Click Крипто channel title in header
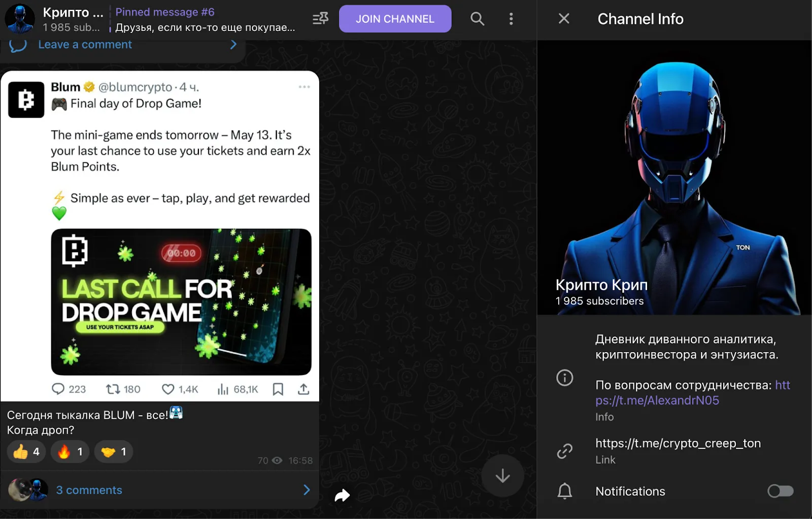Viewport: 812px width, 519px height. click(x=73, y=12)
